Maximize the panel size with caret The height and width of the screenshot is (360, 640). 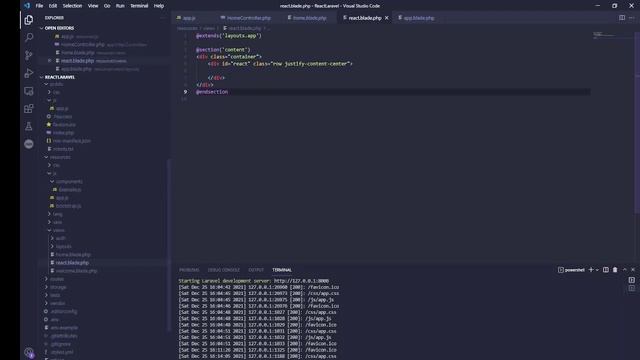coord(624,270)
